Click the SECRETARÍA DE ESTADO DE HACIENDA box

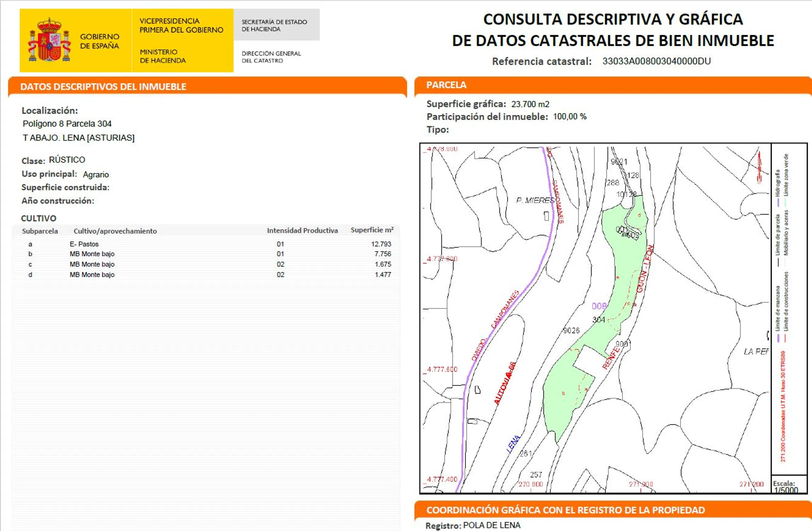276,25
